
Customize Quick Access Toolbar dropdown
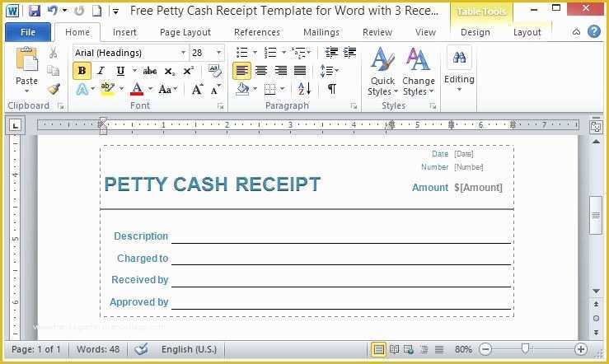pos(115,12)
